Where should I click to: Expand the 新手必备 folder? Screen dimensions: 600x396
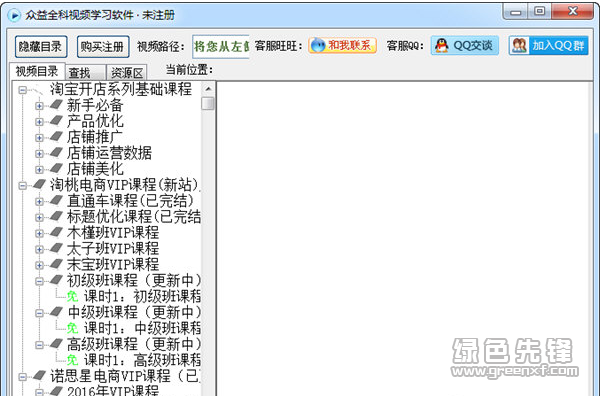39,106
